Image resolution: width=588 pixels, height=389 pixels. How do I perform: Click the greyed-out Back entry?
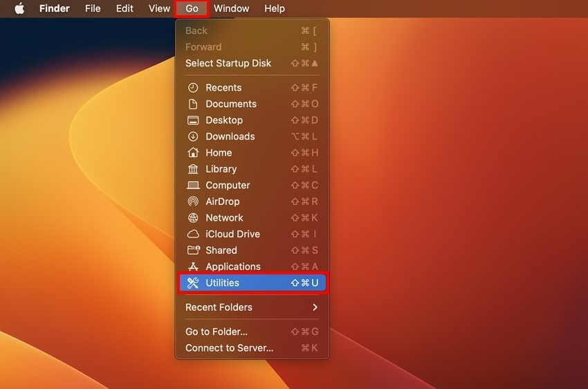coord(252,30)
